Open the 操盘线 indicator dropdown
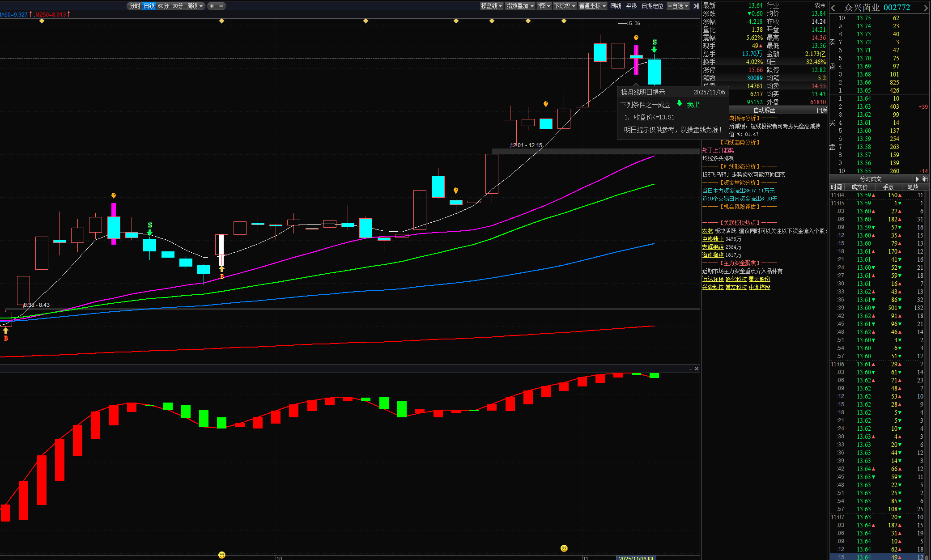 pyautogui.click(x=491, y=6)
